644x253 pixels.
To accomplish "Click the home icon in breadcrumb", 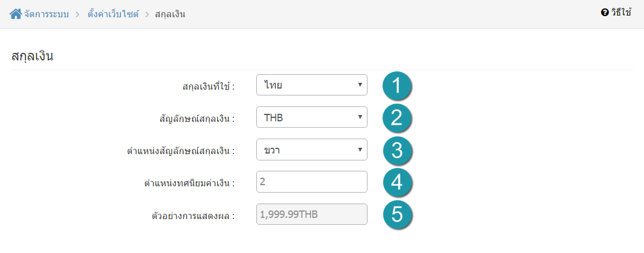I will tap(16, 14).
